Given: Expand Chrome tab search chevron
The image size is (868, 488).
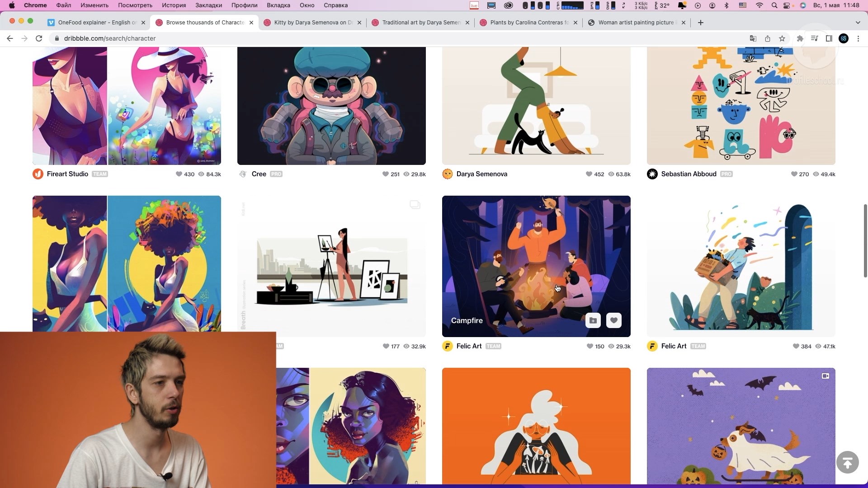Looking at the screenshot, I should click(x=858, y=22).
